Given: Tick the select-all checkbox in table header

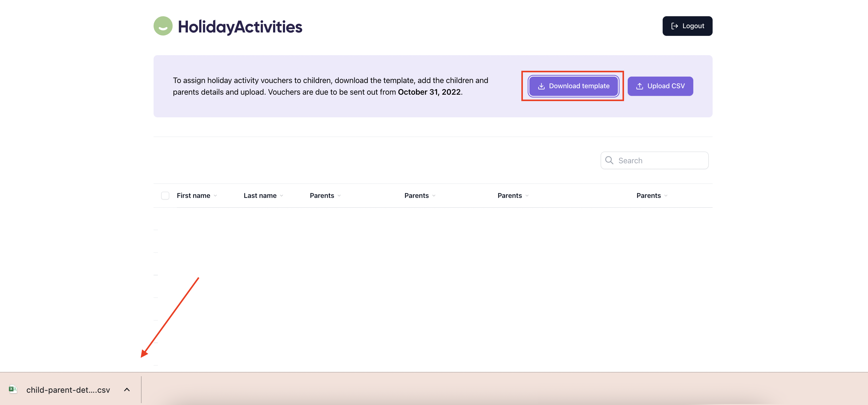Looking at the screenshot, I should tap(165, 195).
